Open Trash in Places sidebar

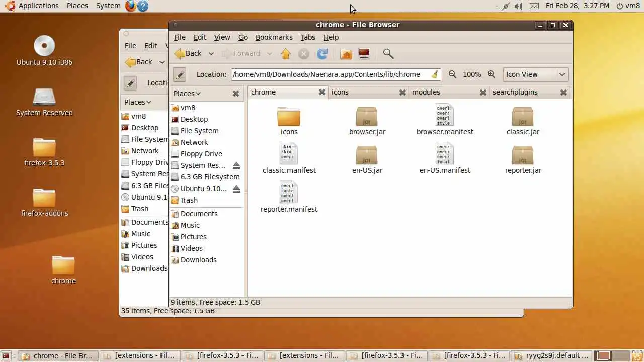(x=184, y=200)
